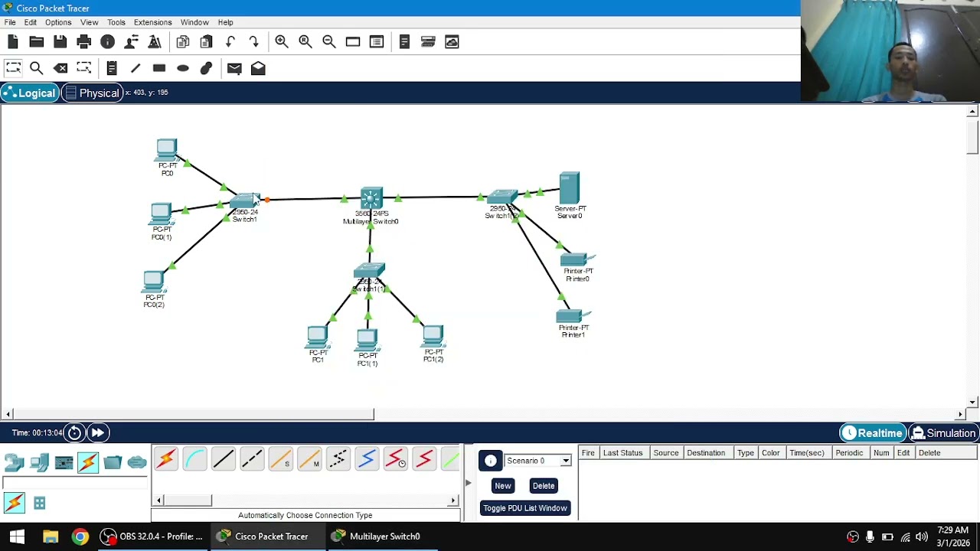Choose Copper Straight-Through cable
The image size is (980, 551).
pyautogui.click(x=223, y=459)
